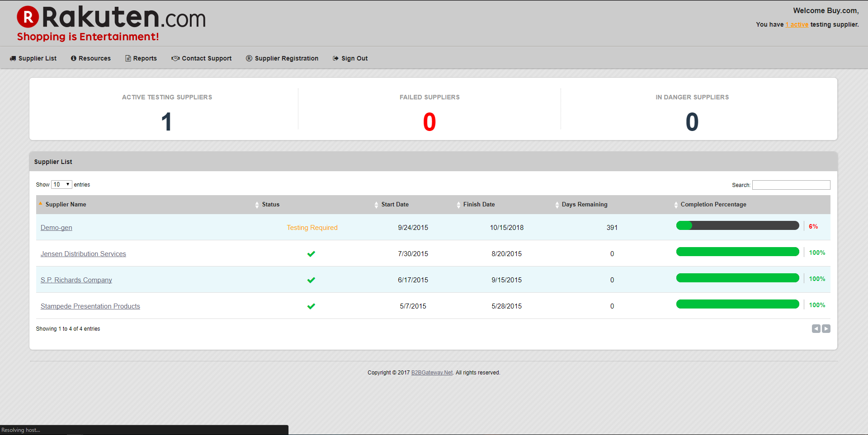Click the green checkmark for Jensen Distribution Services
The image size is (868, 435).
tap(311, 254)
